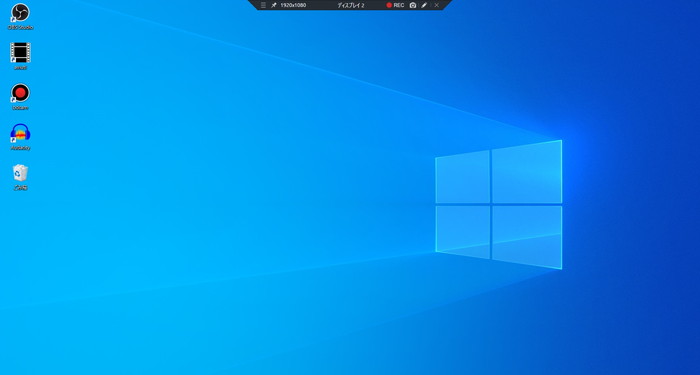Take a screenshot with the camera icon
The width and height of the screenshot is (700, 375).
point(413,5)
